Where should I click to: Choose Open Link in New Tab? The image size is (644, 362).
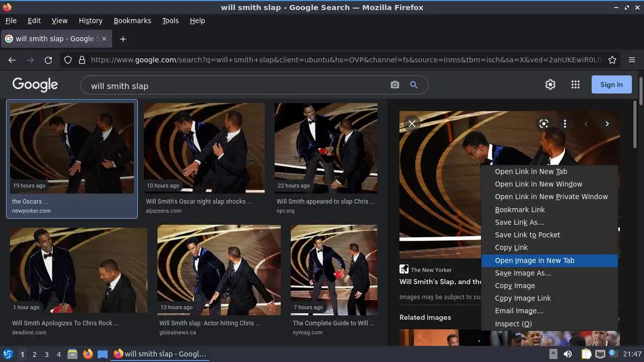tap(549, 171)
